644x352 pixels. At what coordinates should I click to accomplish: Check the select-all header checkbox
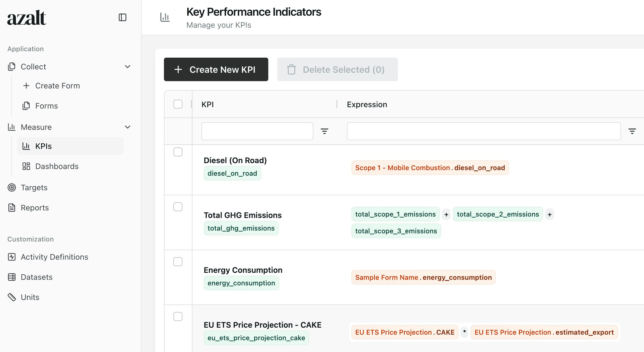point(178,104)
